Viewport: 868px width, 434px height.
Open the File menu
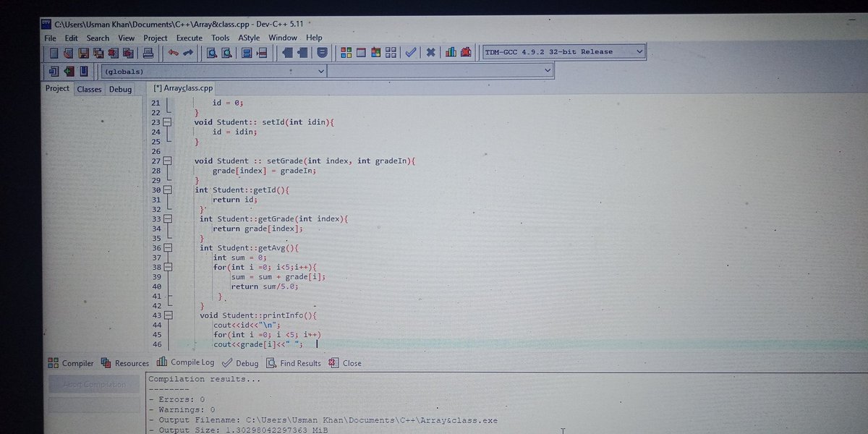click(x=50, y=38)
